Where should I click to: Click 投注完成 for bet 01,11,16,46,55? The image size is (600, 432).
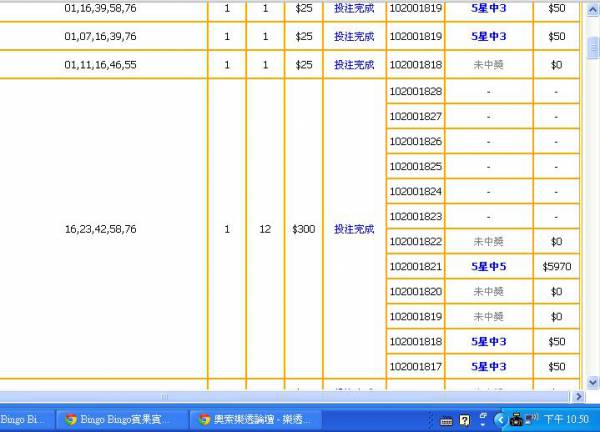tap(354, 65)
